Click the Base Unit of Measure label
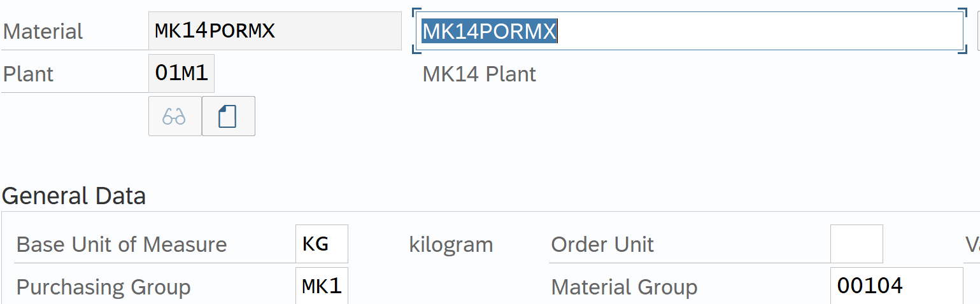 (x=122, y=245)
